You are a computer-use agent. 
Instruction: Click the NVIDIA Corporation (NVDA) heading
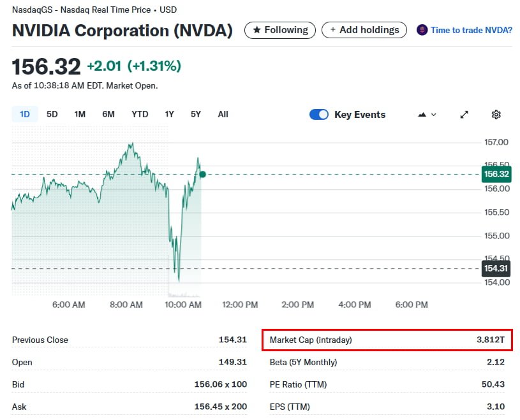(123, 31)
